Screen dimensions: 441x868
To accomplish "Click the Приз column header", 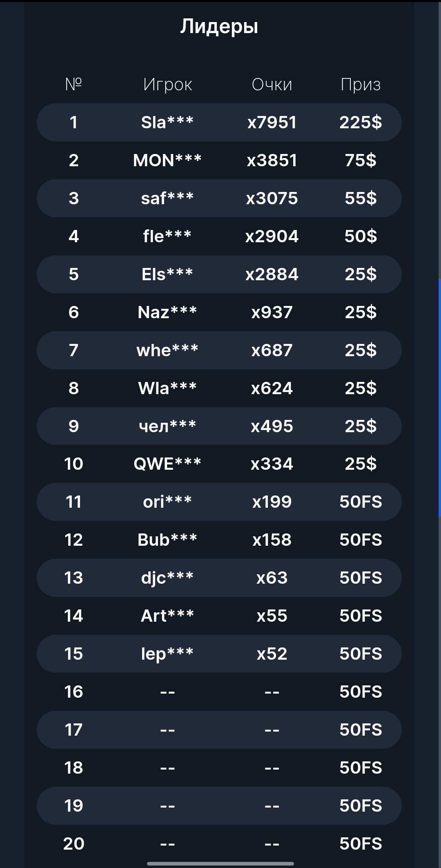I will point(361,85).
